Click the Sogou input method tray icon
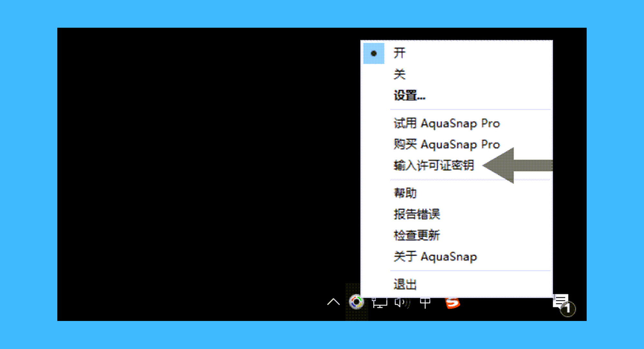 coord(452,303)
